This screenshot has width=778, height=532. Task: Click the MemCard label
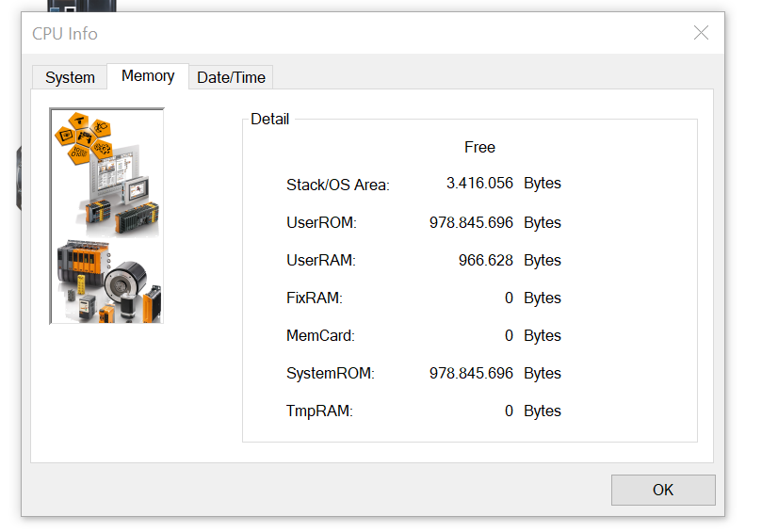point(320,335)
